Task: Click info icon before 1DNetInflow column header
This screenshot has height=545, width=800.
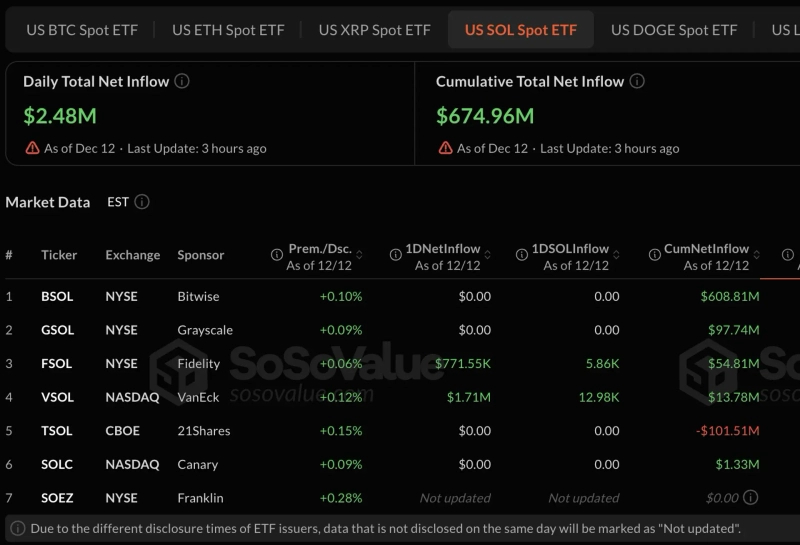Action: 396,255
